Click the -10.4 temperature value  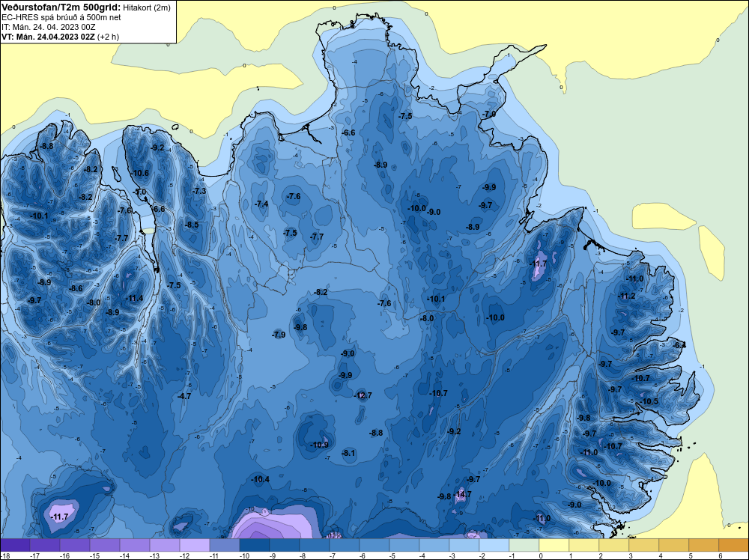point(260,479)
